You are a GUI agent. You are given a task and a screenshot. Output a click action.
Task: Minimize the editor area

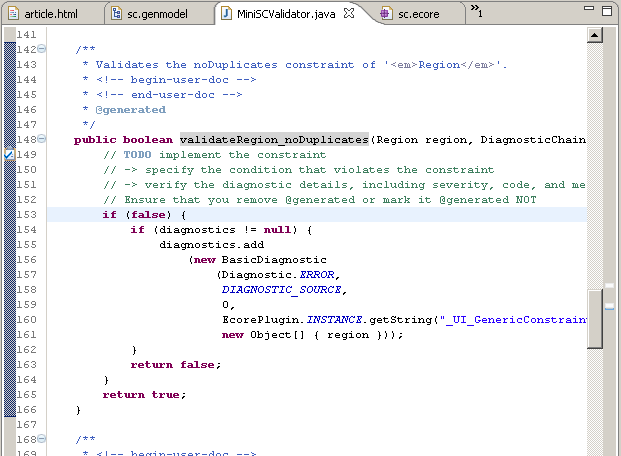pos(589,8)
